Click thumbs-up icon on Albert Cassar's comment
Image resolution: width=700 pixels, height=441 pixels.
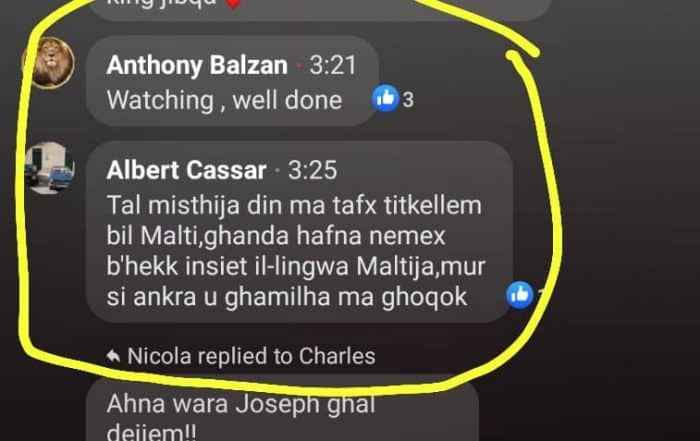coord(520,295)
